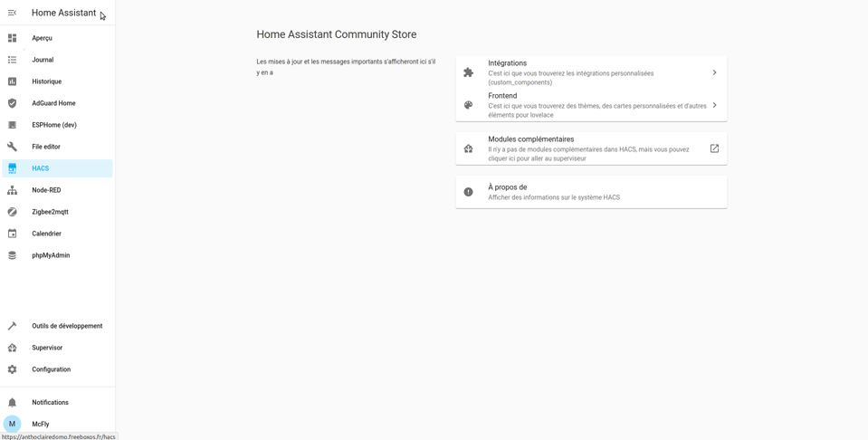Click the HACS label in sidebar
This screenshot has width=868, height=440.
[x=41, y=168]
